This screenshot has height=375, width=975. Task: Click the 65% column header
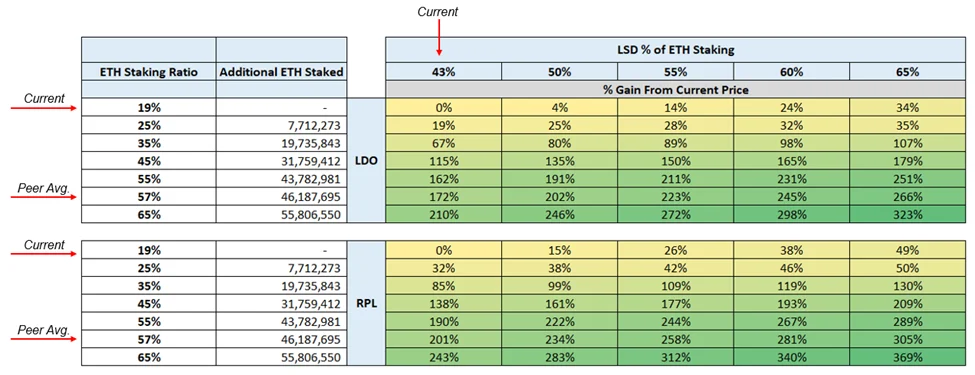tap(908, 72)
